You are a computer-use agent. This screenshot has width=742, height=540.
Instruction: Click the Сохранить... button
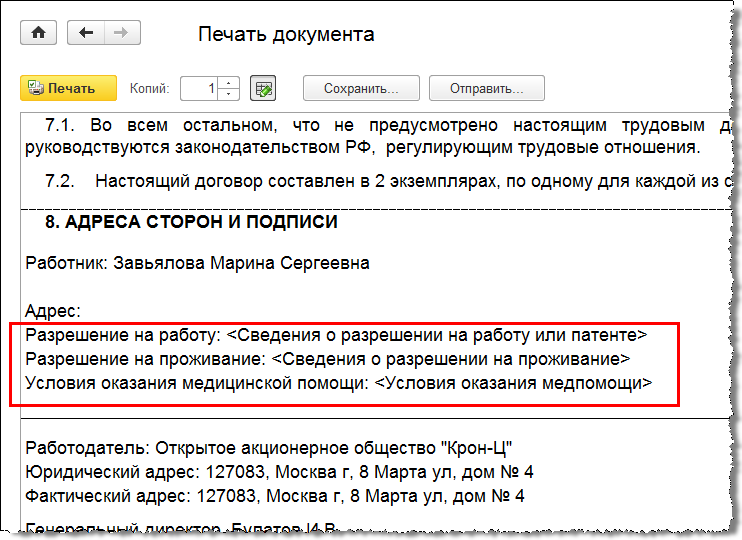[x=361, y=88]
